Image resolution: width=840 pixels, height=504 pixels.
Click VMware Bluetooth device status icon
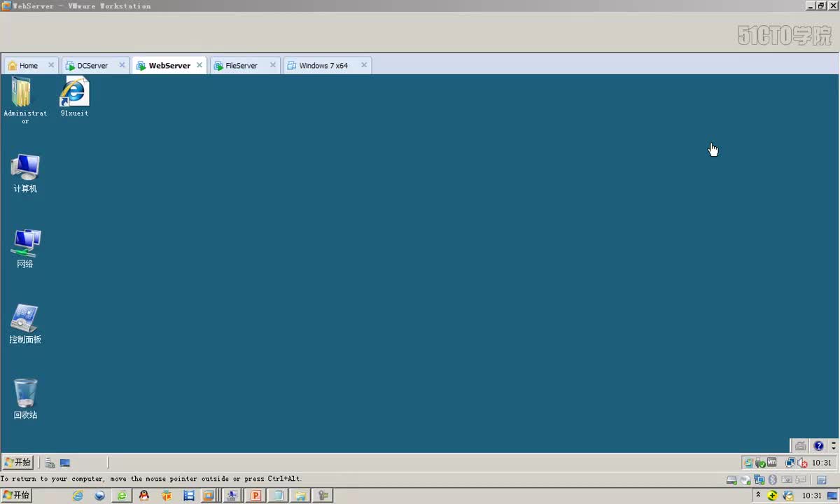[773, 479]
